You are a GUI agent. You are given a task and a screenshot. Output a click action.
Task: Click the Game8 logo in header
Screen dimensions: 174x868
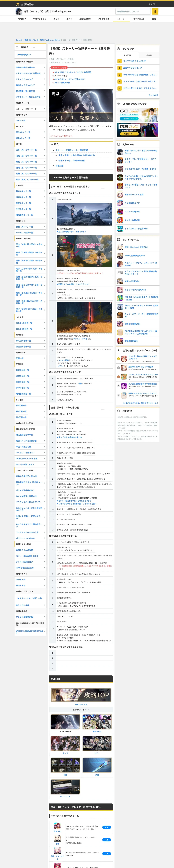tap(25, 4)
